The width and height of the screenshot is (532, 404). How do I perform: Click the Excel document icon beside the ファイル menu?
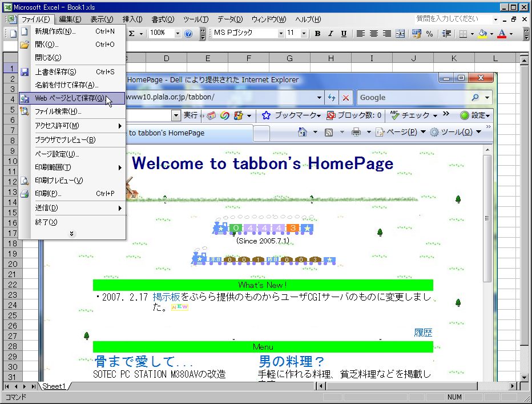coord(11,19)
